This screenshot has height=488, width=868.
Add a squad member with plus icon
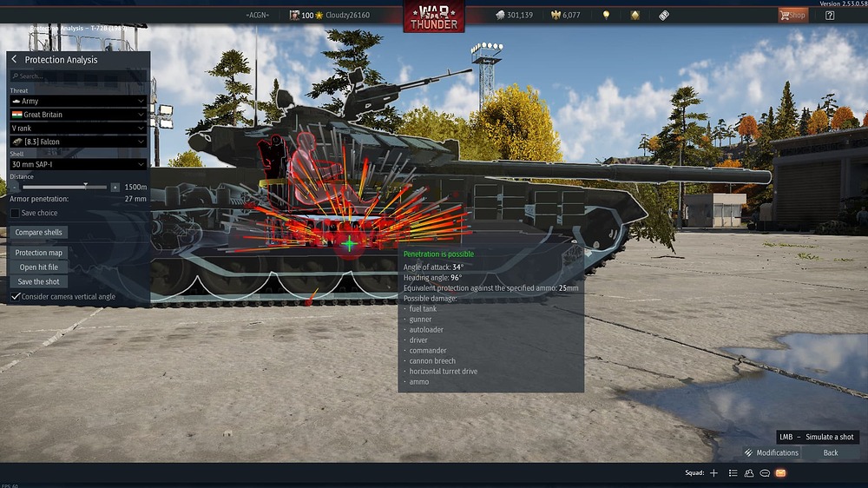pyautogui.click(x=713, y=472)
